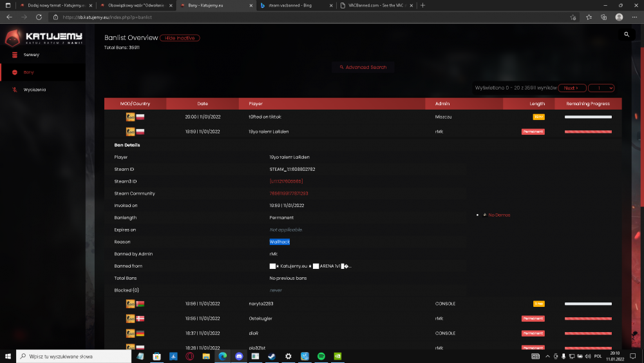Viewport: 644px width, 363px height.
Task: Toggle the Hide Inactive bans button
Action: coord(180,38)
